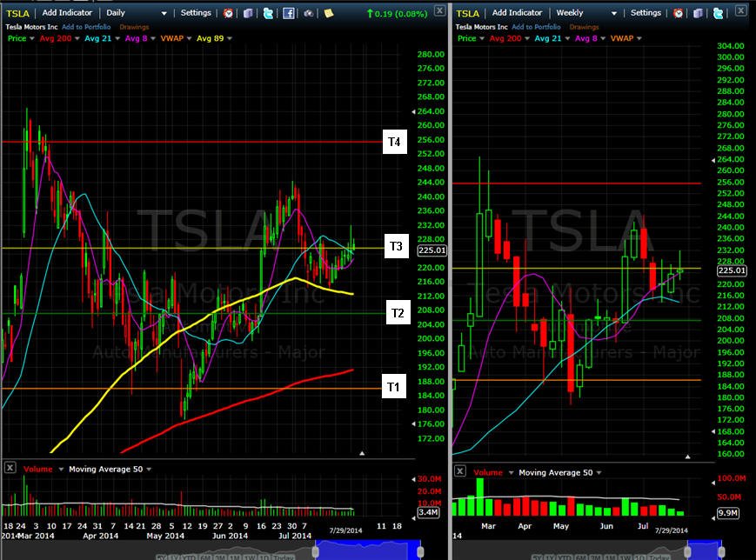Select the YTD range button under Daily chart
Viewport: 756px width, 560px height.
191,557
